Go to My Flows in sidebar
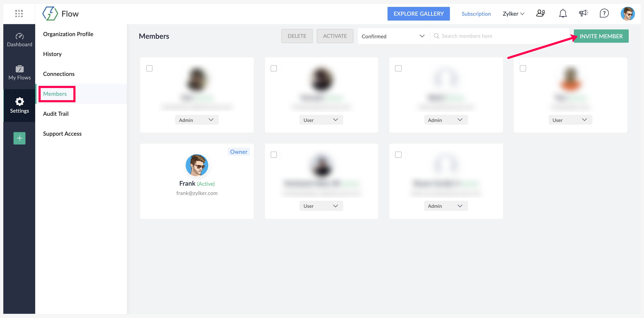 pos(19,73)
